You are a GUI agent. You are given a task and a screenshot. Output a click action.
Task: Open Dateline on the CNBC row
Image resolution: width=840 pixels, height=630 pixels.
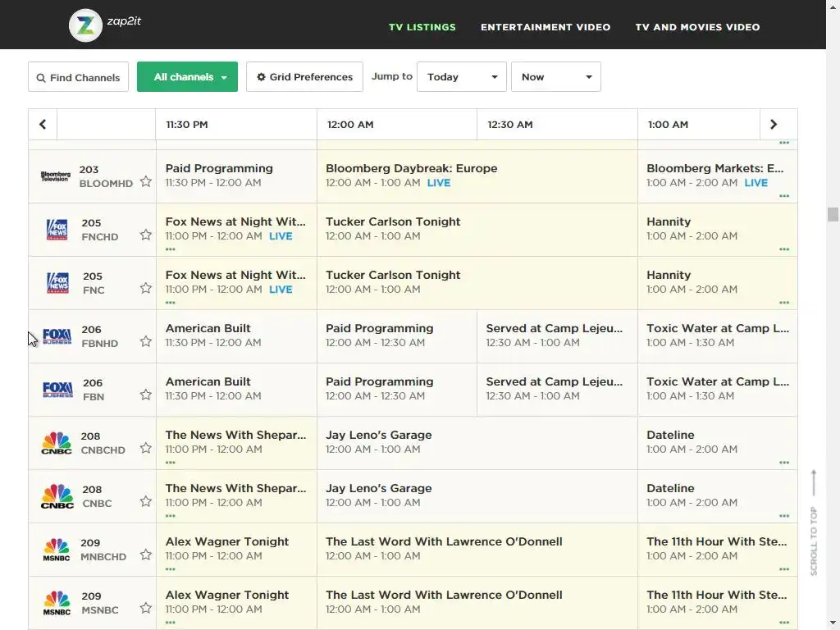717,496
